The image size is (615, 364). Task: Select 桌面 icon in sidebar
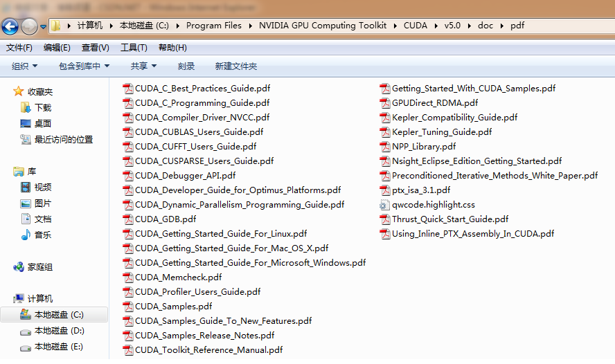coord(26,123)
